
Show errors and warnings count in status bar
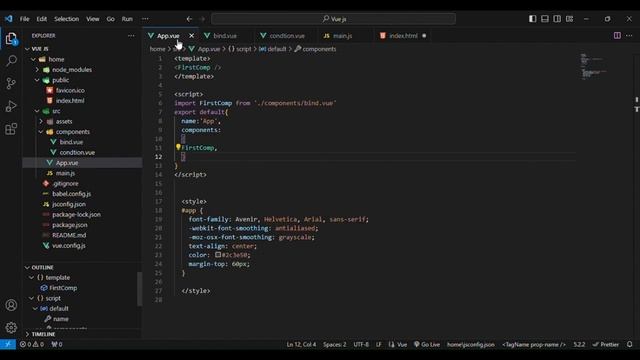pyautogui.click(x=32, y=344)
